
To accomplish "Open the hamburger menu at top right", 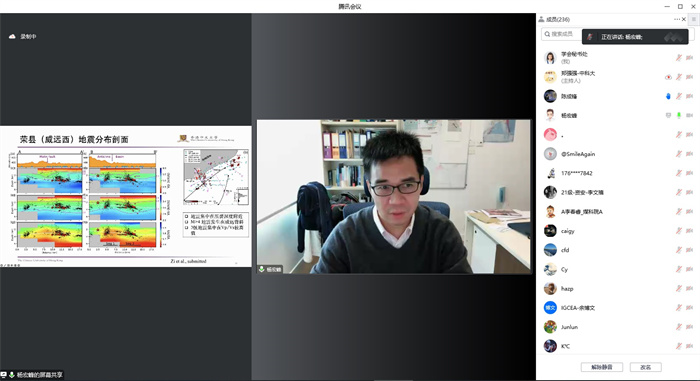I will (x=694, y=19).
